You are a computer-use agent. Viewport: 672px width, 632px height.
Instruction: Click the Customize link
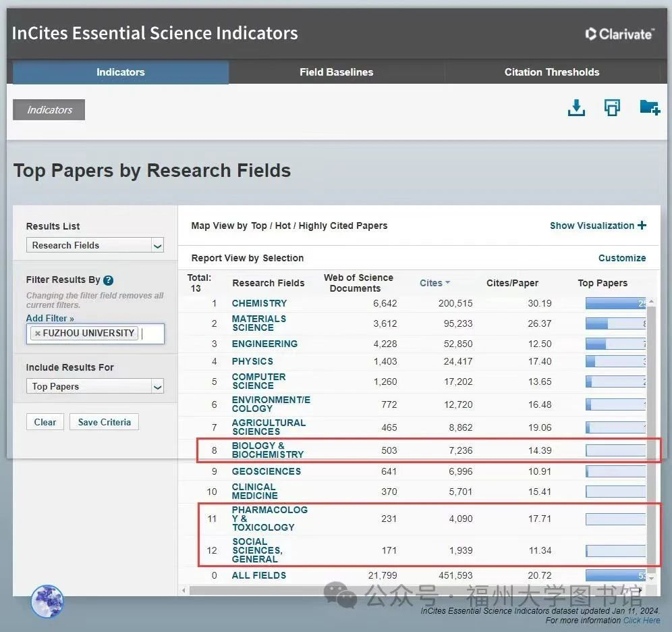coord(621,258)
